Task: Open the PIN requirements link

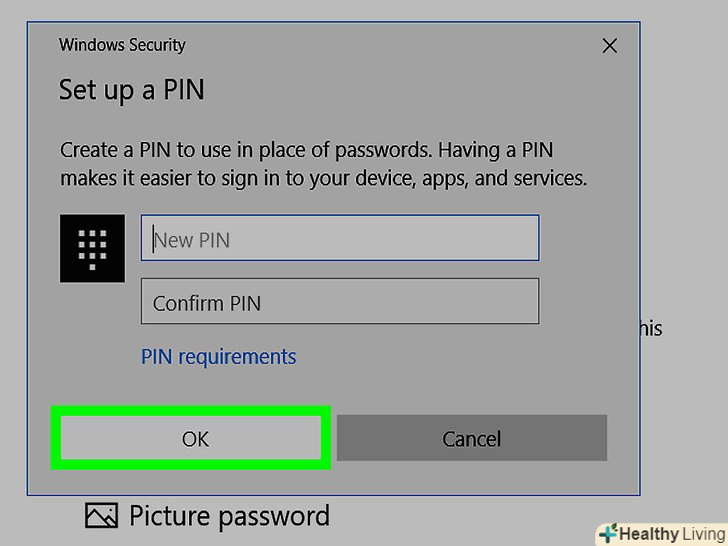Action: pos(219,357)
